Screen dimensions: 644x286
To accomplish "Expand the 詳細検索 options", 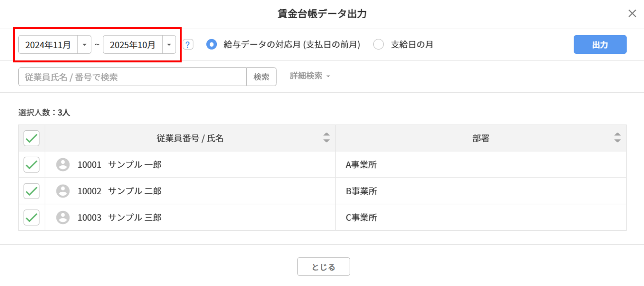I will 310,76.
